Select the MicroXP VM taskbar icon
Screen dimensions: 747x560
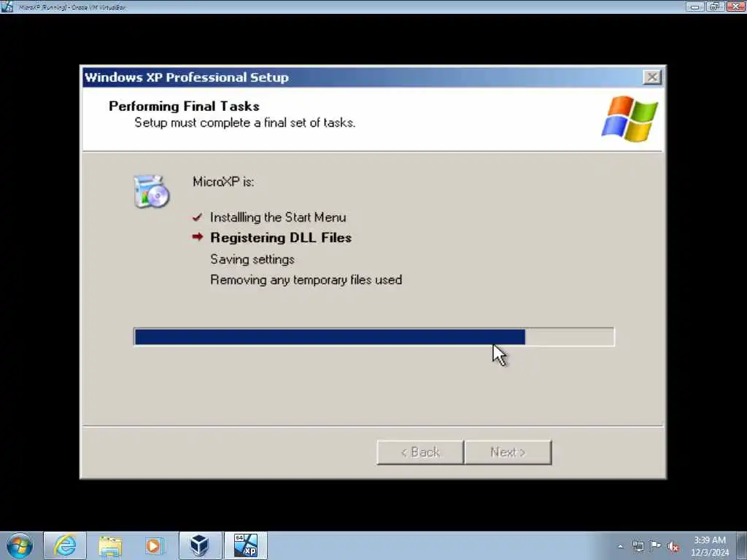pos(245,545)
